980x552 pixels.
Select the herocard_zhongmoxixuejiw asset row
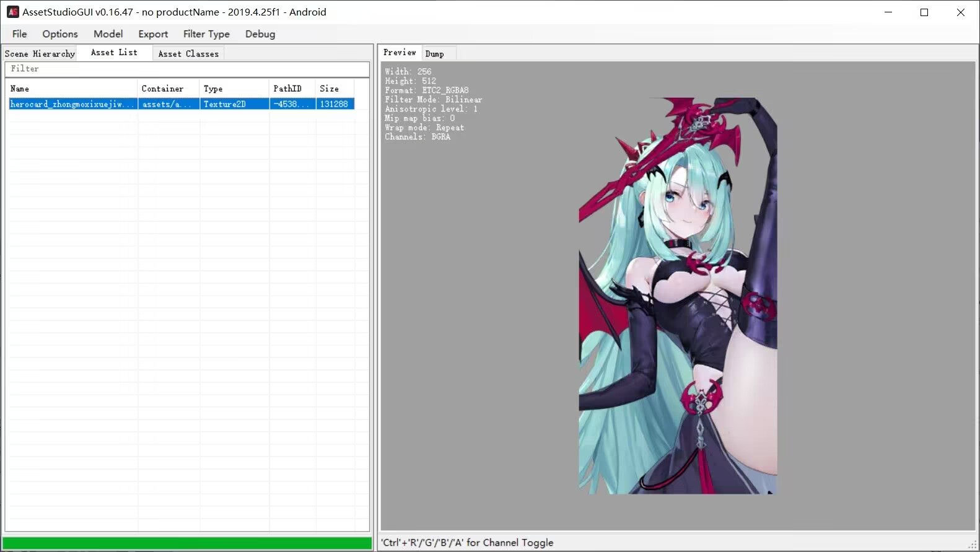point(182,104)
